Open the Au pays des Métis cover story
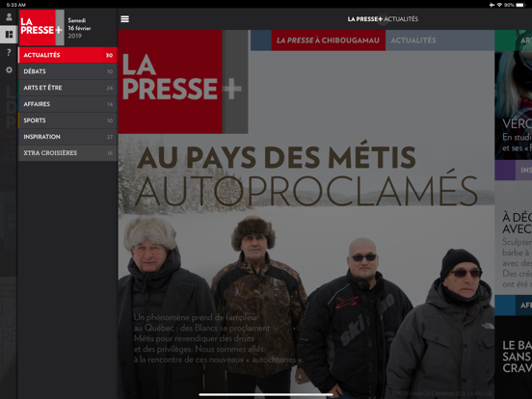The height and width of the screenshot is (399, 532). click(x=306, y=176)
